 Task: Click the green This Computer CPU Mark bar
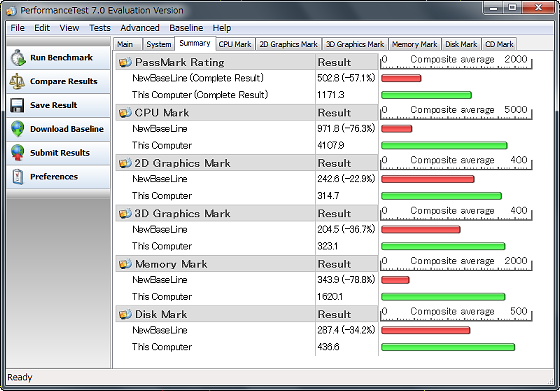[x=444, y=145]
